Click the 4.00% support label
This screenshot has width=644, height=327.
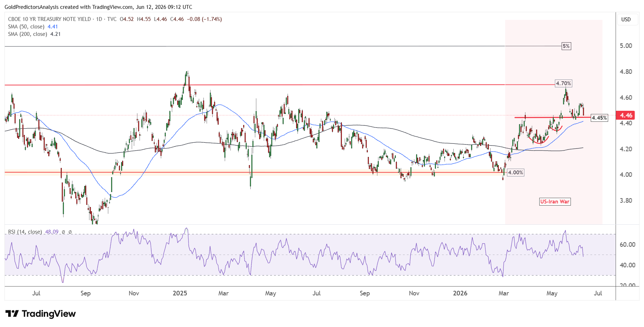point(515,173)
